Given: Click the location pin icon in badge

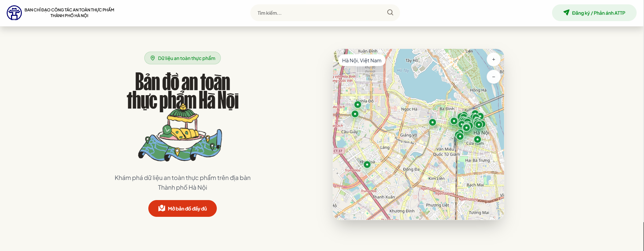Looking at the screenshot, I should [x=153, y=58].
